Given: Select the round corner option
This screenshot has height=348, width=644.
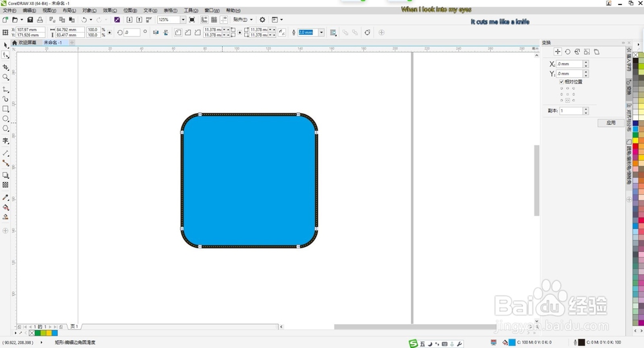Looking at the screenshot, I should 178,32.
